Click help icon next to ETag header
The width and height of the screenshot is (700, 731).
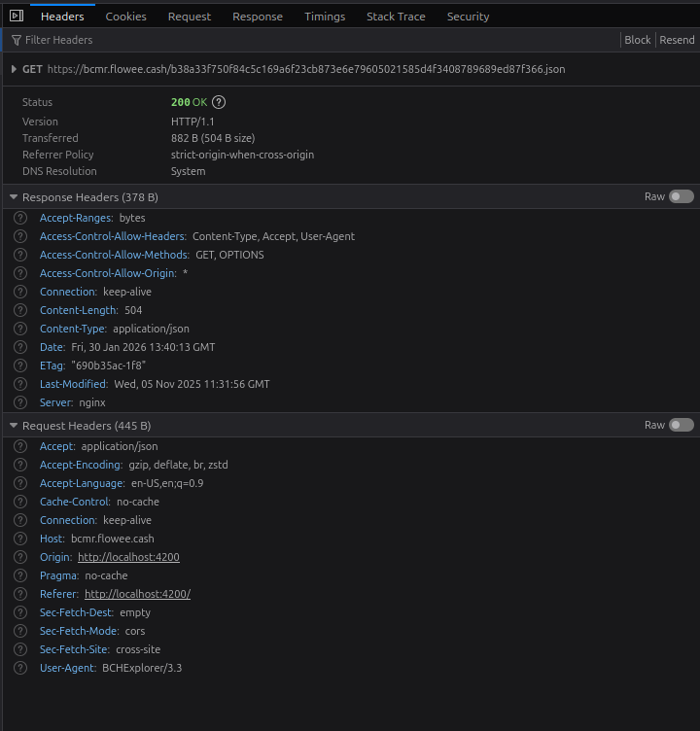coord(20,365)
